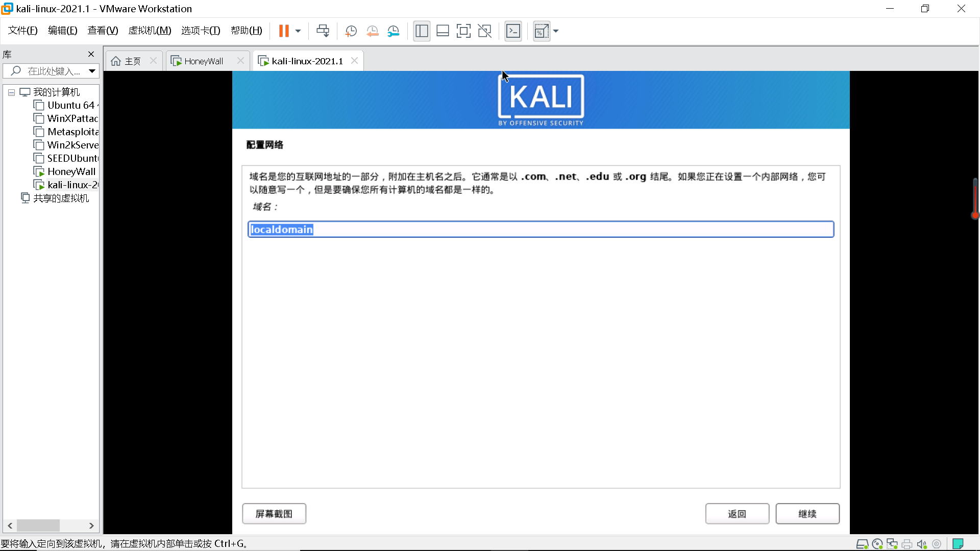
Task: Expand library search filter dropdown
Action: [x=92, y=71]
